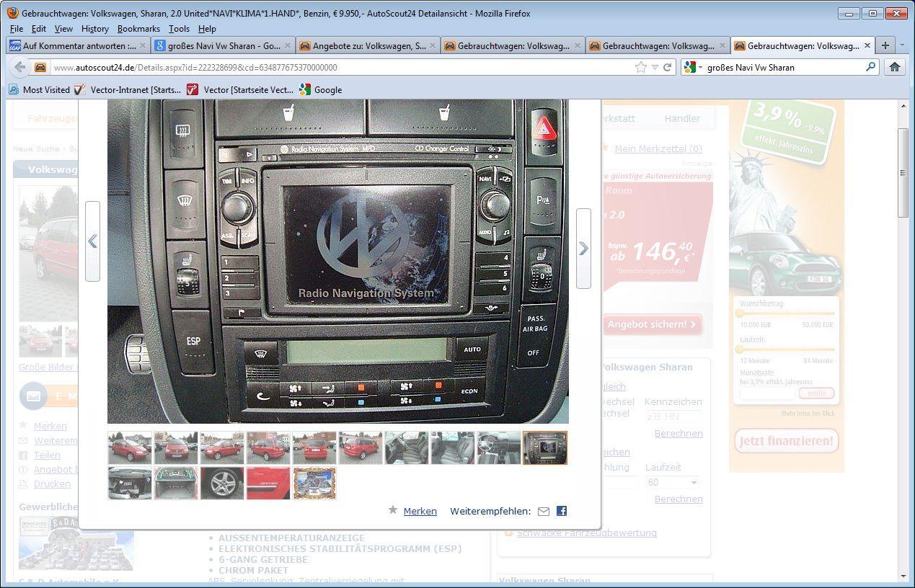Run the search with the magnifier icon
Image resolution: width=915 pixels, height=588 pixels.
pos(870,67)
